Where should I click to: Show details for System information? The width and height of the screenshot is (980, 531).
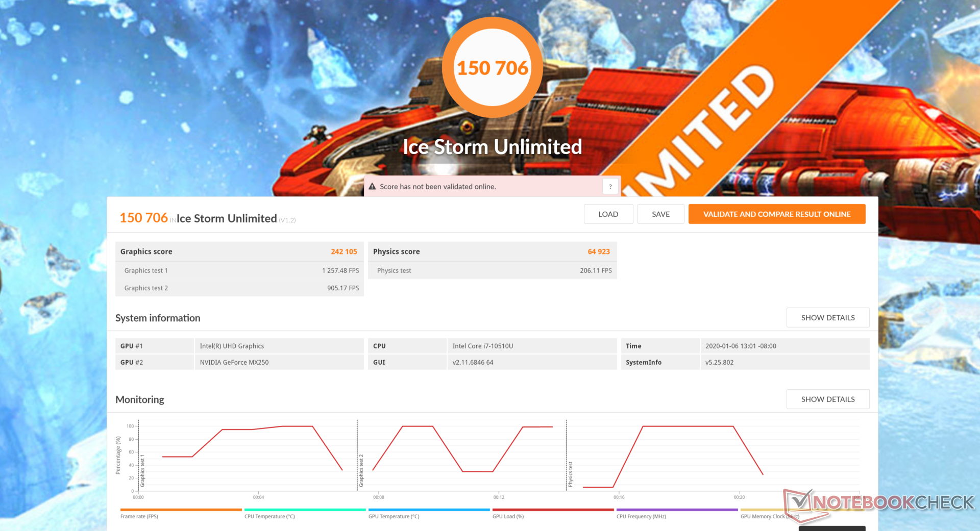click(828, 318)
